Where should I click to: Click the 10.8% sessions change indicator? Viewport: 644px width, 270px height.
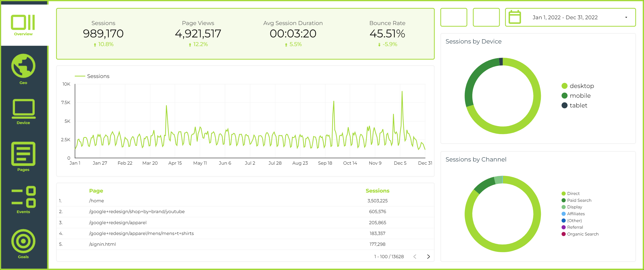click(x=104, y=44)
